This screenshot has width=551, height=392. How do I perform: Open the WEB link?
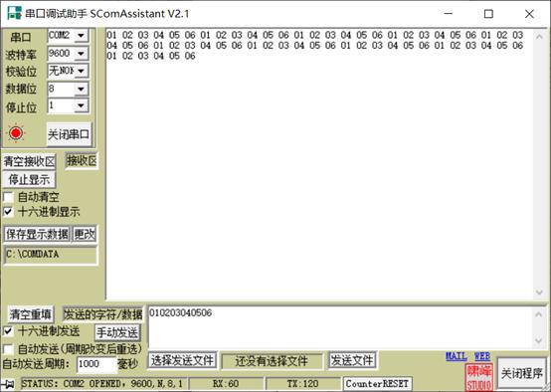[x=482, y=356]
